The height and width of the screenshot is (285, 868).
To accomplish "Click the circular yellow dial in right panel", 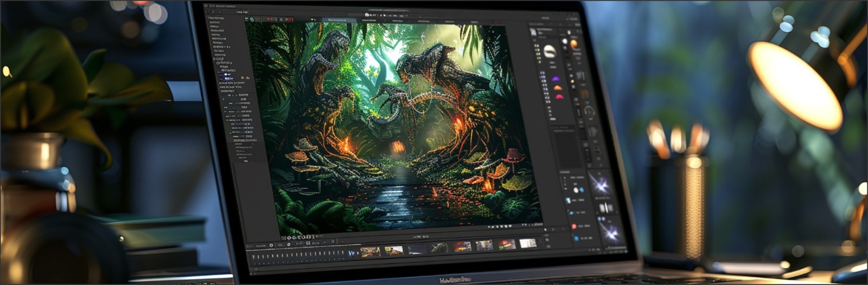I will click(589, 112).
